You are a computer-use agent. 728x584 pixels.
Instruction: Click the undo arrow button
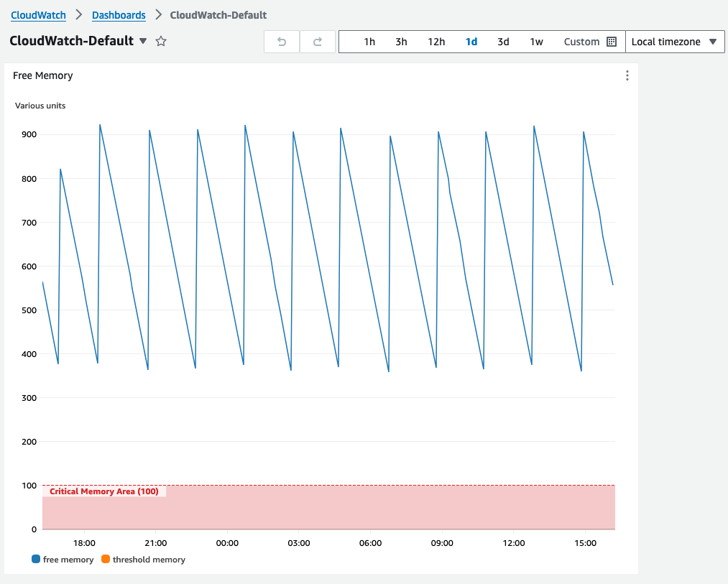click(x=282, y=42)
